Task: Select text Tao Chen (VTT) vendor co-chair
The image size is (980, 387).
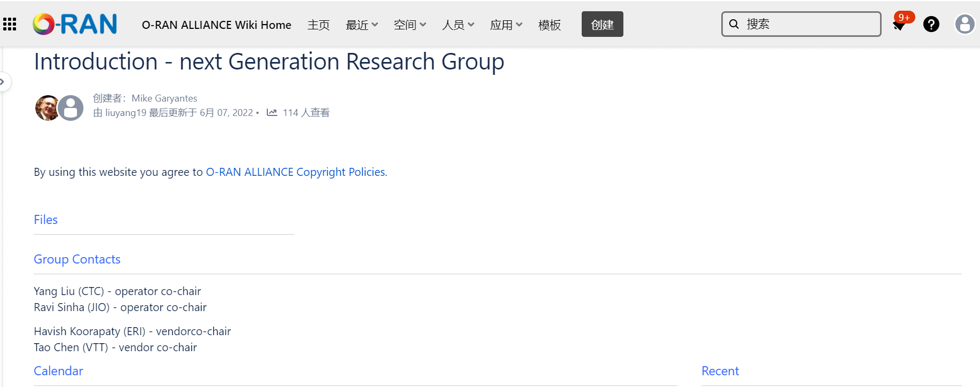Action: point(115,347)
